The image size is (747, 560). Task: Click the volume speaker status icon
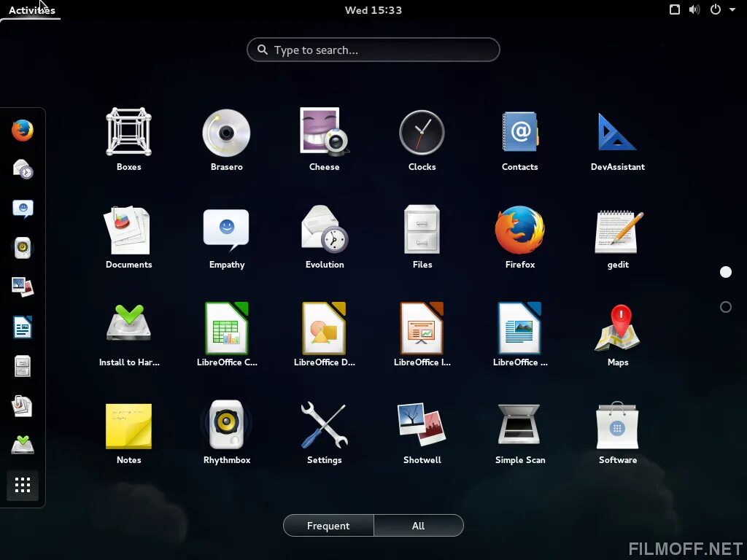[694, 9]
